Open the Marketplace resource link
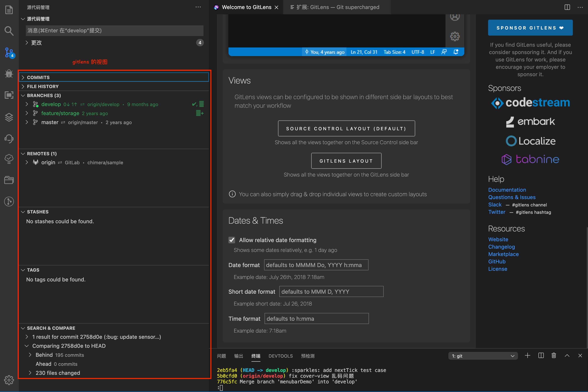The width and height of the screenshot is (588, 392). point(503,254)
